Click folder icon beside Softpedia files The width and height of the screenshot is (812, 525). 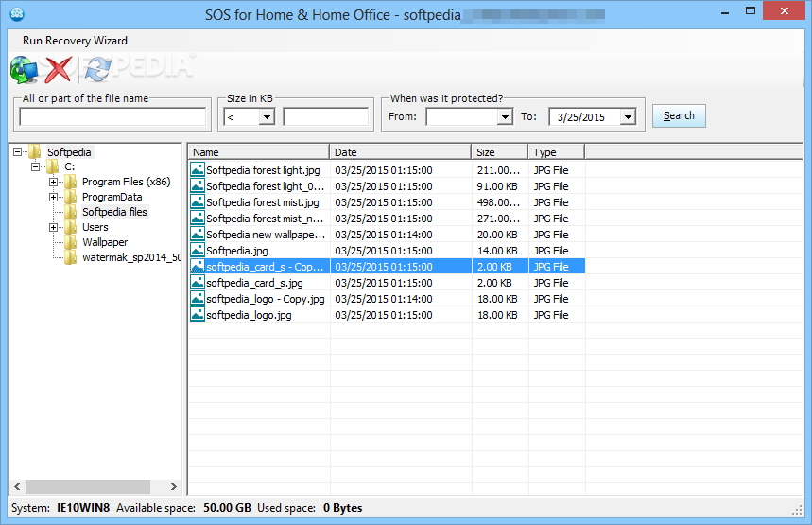tap(71, 212)
